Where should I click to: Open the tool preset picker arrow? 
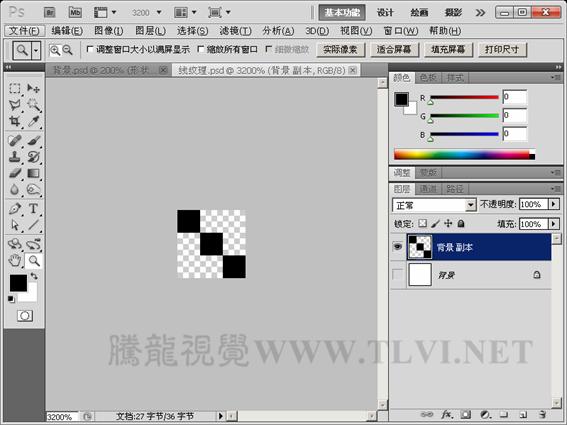coord(36,50)
